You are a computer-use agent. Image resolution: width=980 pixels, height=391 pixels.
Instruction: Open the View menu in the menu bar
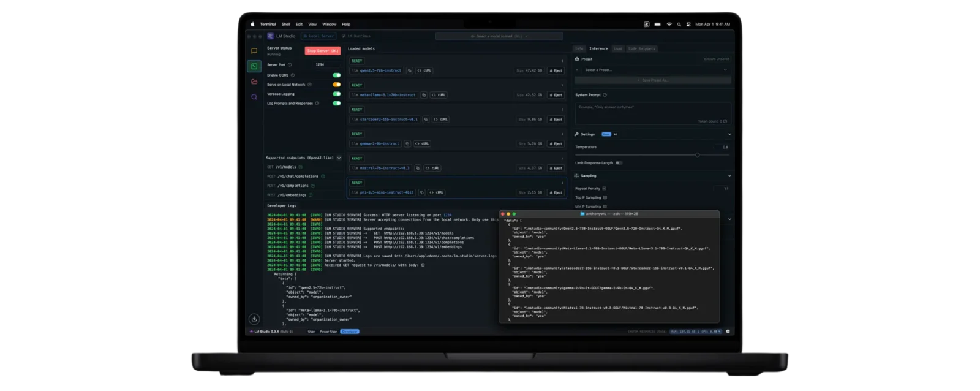coord(312,25)
